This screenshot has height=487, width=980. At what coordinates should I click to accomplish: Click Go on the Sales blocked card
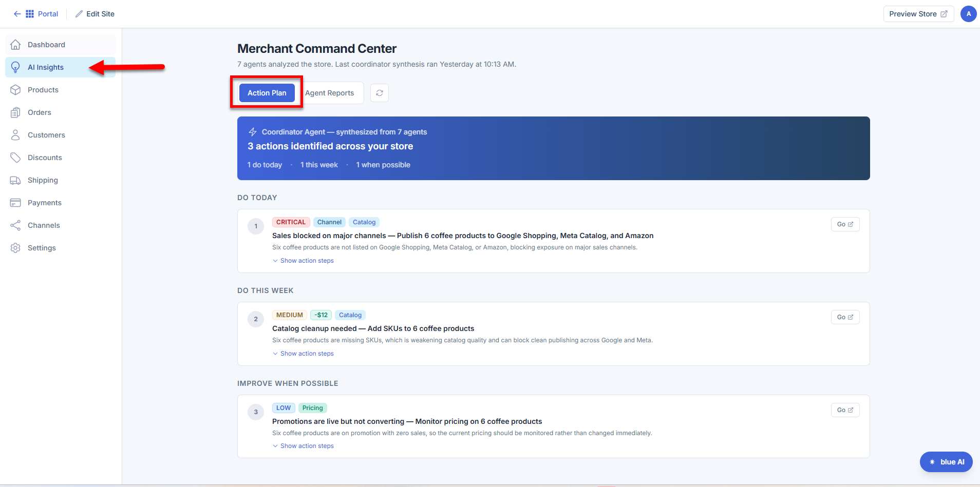coord(845,224)
